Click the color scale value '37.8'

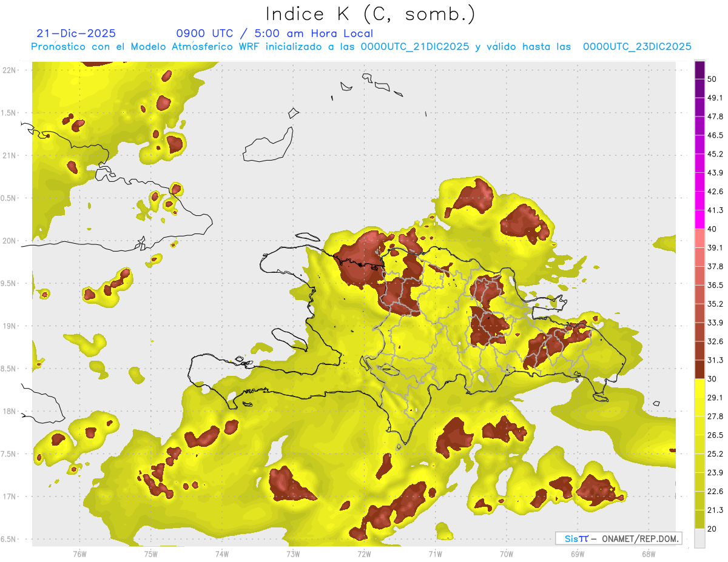pos(715,266)
